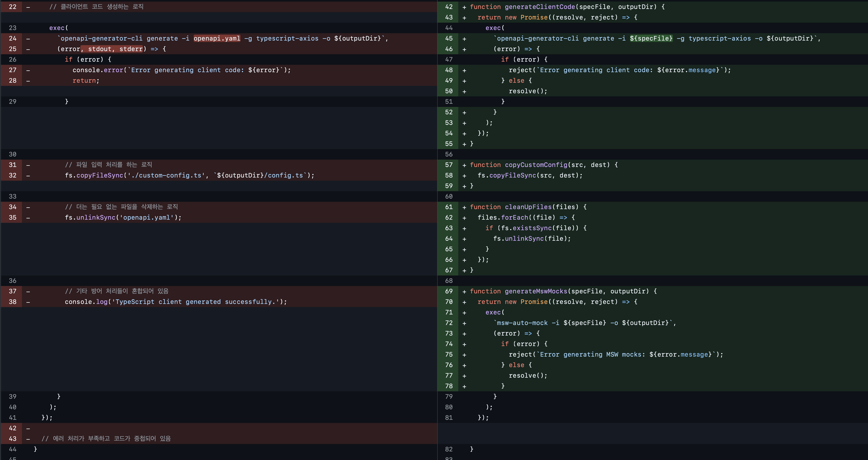Click the plus marker on right line 55
Screen dimensions: 868x460
coord(464,144)
